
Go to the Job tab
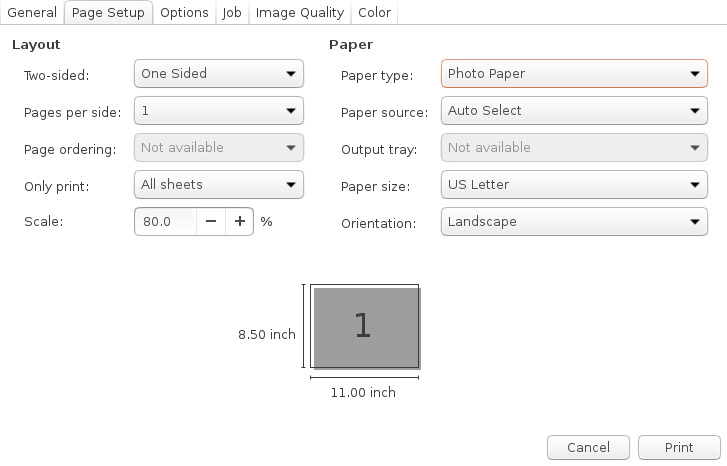(x=232, y=13)
